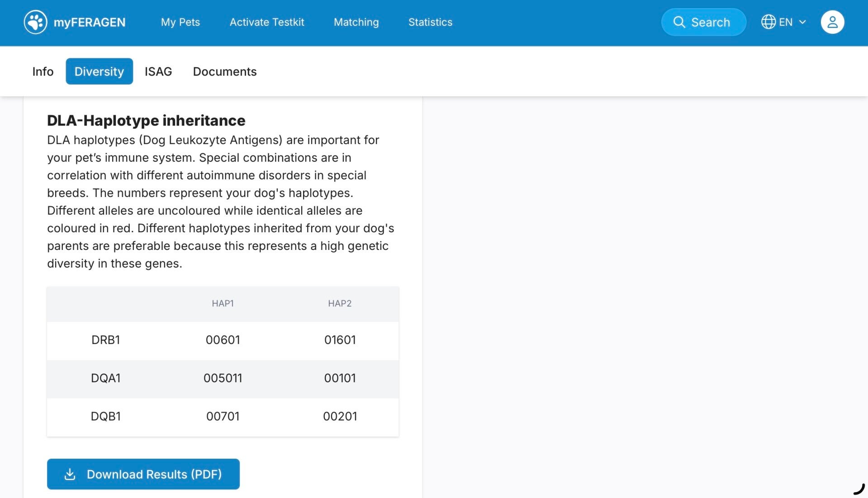Download Results (PDF) button
Screen dimensions: 868x498
tap(143, 474)
